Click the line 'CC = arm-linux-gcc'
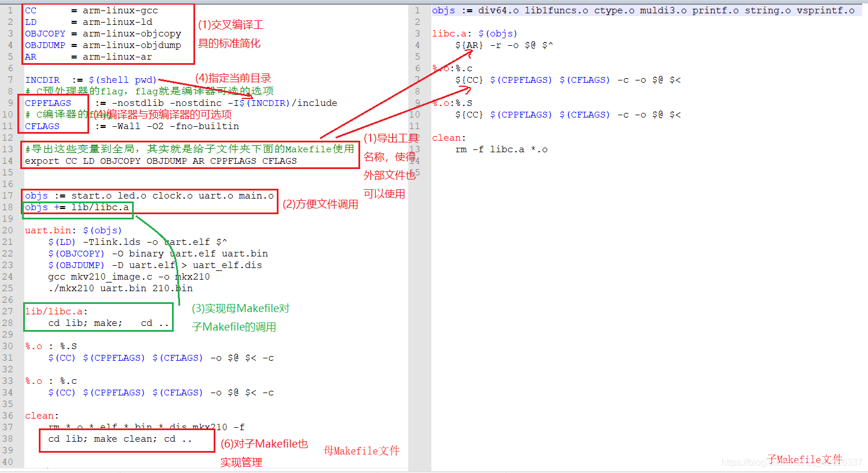The height and width of the screenshot is (473, 868). 91,10
